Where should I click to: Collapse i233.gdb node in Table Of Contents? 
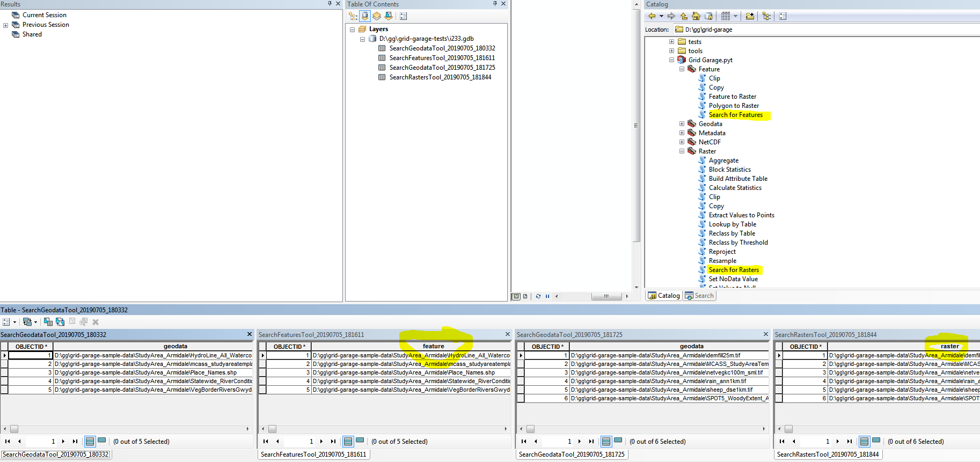point(362,39)
